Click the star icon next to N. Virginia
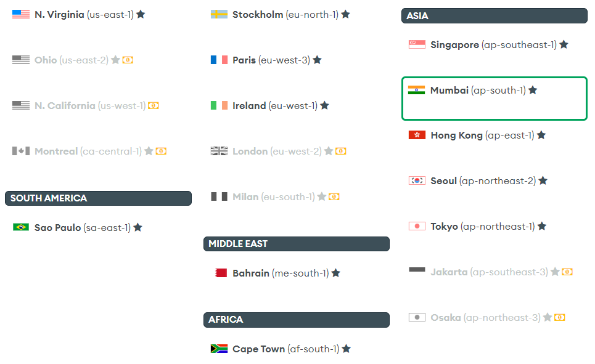The image size is (595, 364). click(141, 14)
